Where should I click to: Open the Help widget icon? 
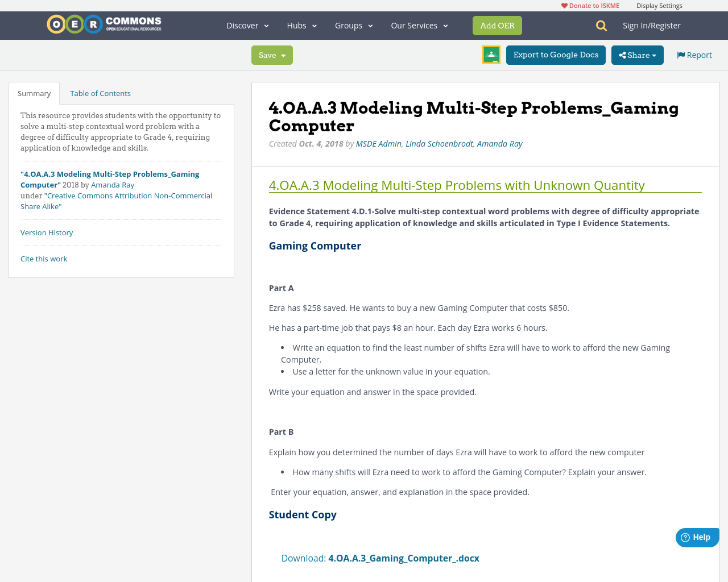(697, 537)
